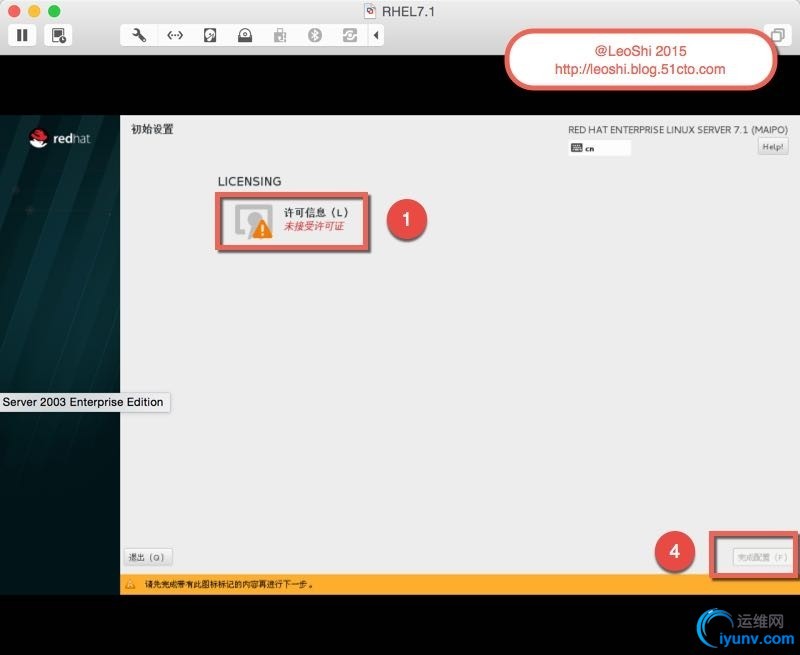This screenshot has height=655, width=800.
Task: Click the RHEL7.1 title document icon
Action: click(x=370, y=11)
